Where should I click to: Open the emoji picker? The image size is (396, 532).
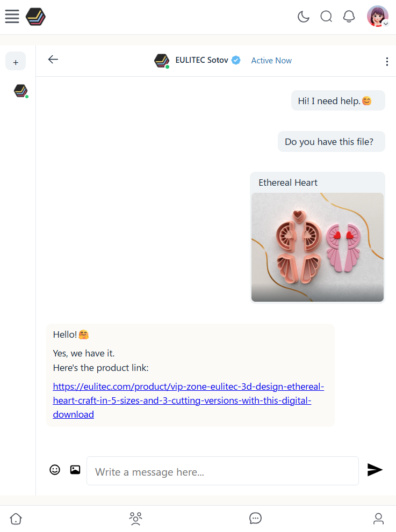coord(55,470)
